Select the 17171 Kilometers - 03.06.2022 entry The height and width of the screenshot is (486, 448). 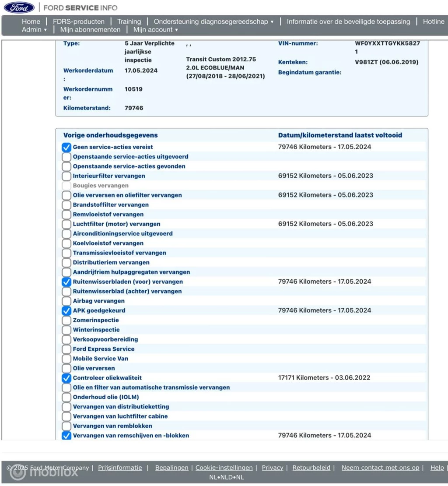coord(324,378)
